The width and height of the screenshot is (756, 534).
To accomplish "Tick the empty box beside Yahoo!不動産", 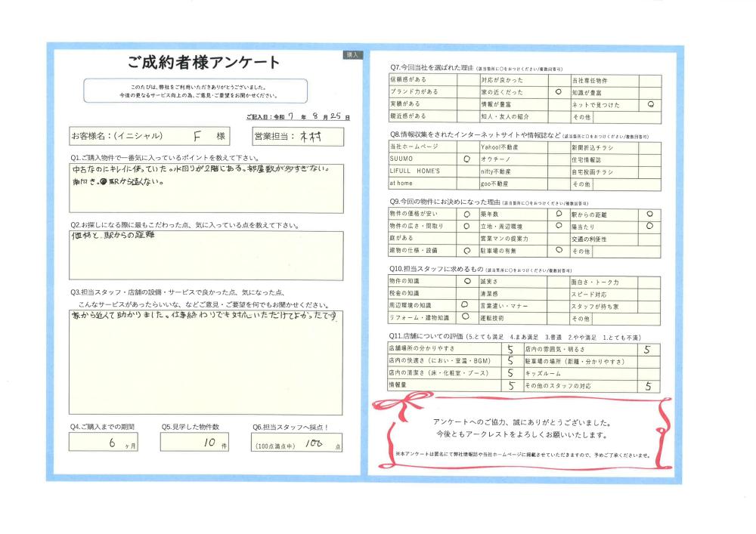I will pyautogui.click(x=559, y=147).
